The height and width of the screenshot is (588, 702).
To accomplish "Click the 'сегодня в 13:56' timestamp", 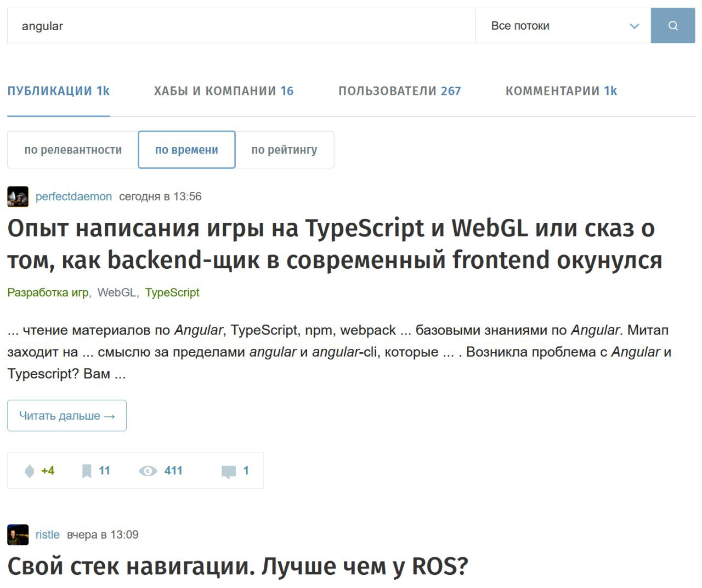I will 160,196.
